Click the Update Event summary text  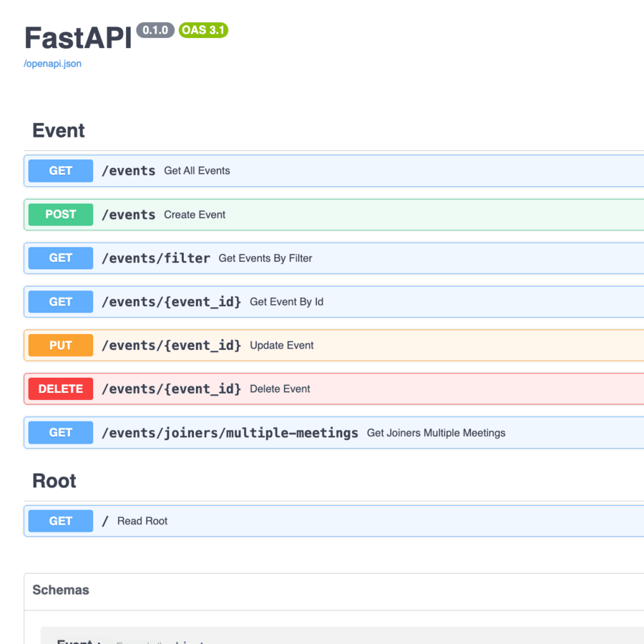click(281, 346)
